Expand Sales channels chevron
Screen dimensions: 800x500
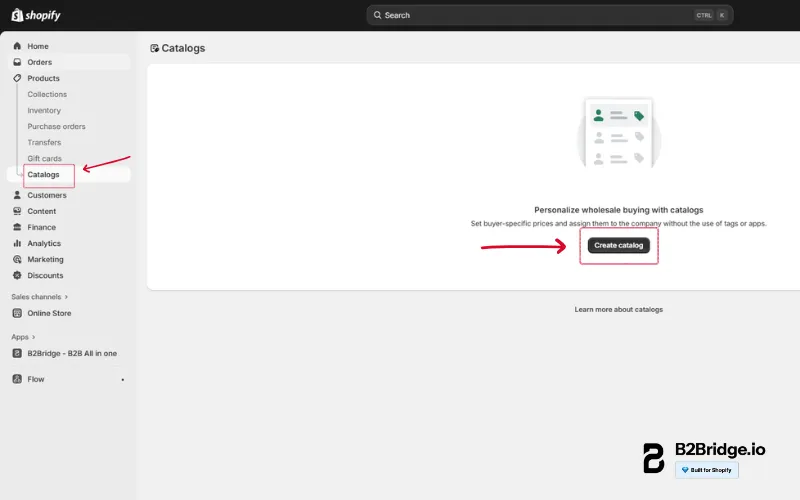(x=66, y=297)
